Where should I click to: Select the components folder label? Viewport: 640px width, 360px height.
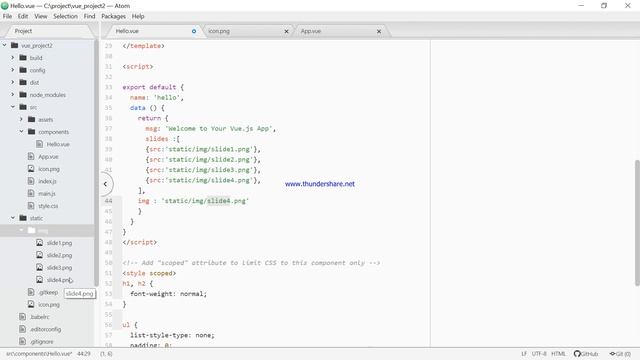(x=53, y=132)
